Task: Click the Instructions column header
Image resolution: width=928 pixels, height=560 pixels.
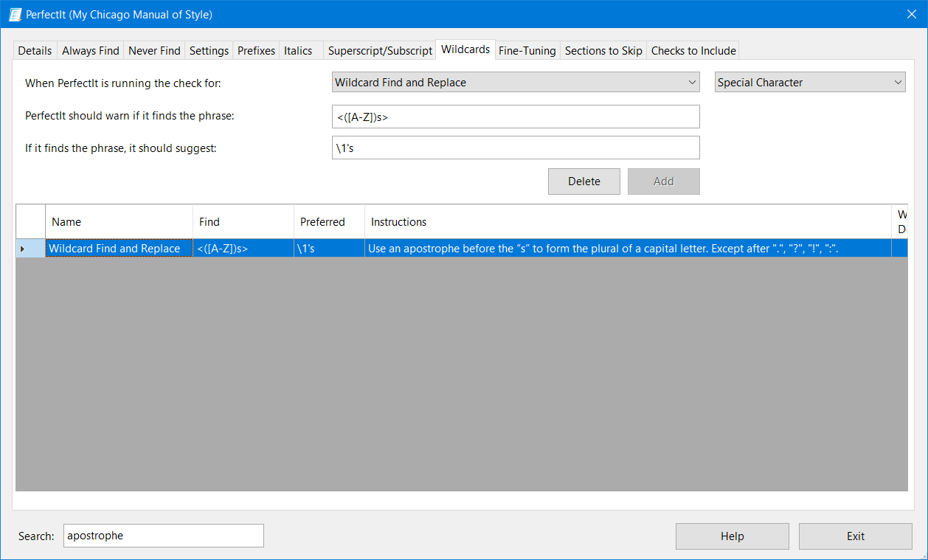Action: (x=628, y=221)
